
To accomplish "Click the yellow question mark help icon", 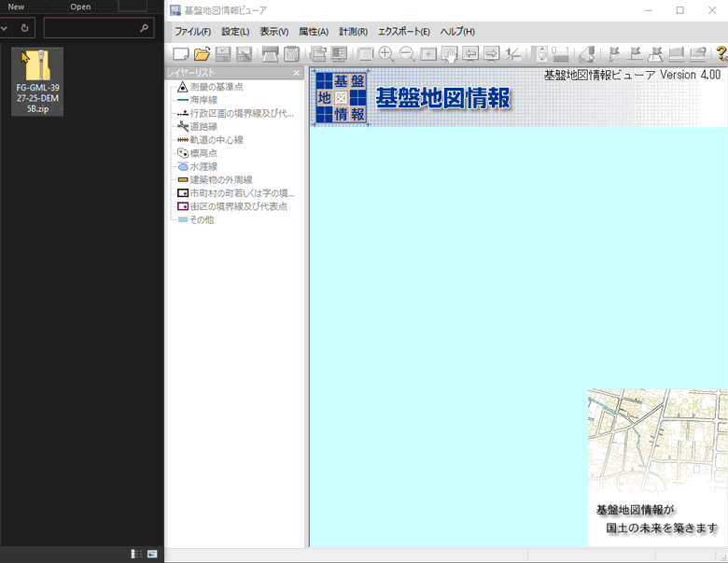I will [720, 54].
